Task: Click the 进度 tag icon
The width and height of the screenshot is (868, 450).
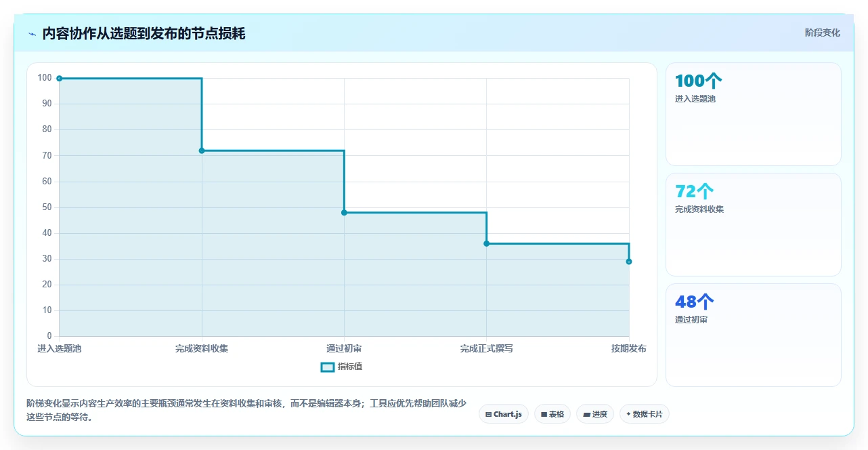Action: (586, 414)
